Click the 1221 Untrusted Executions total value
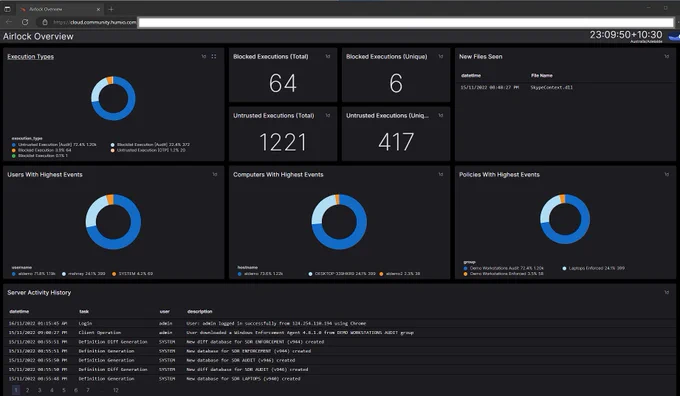The image size is (680, 396). [283, 142]
